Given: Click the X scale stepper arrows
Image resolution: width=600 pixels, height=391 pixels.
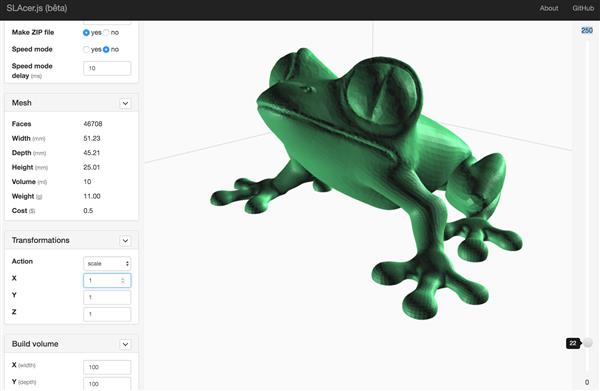Looking at the screenshot, I should point(122,280).
